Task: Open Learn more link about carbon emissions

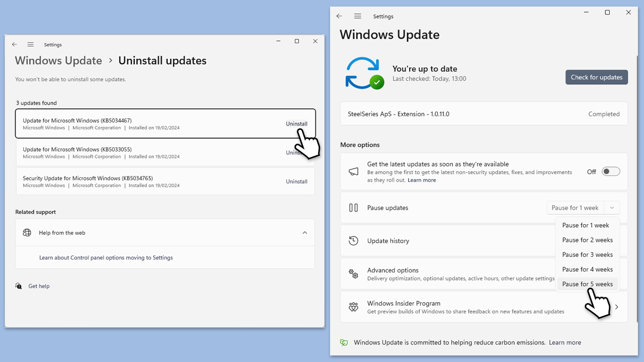Action: pyautogui.click(x=565, y=342)
